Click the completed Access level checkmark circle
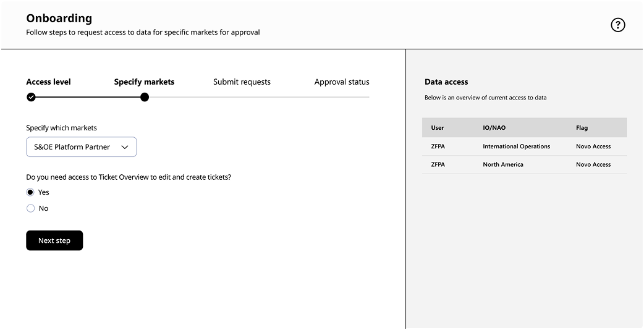644x330 pixels. click(31, 97)
